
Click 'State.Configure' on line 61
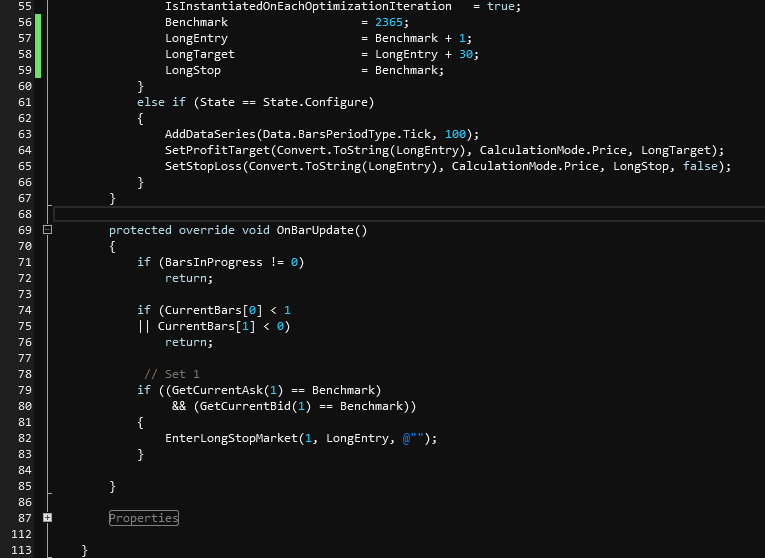315,102
